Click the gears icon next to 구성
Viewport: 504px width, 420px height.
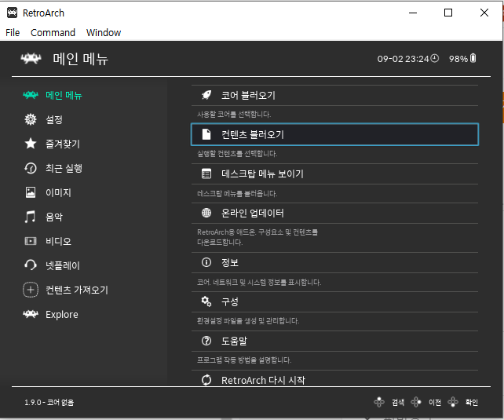(x=206, y=301)
